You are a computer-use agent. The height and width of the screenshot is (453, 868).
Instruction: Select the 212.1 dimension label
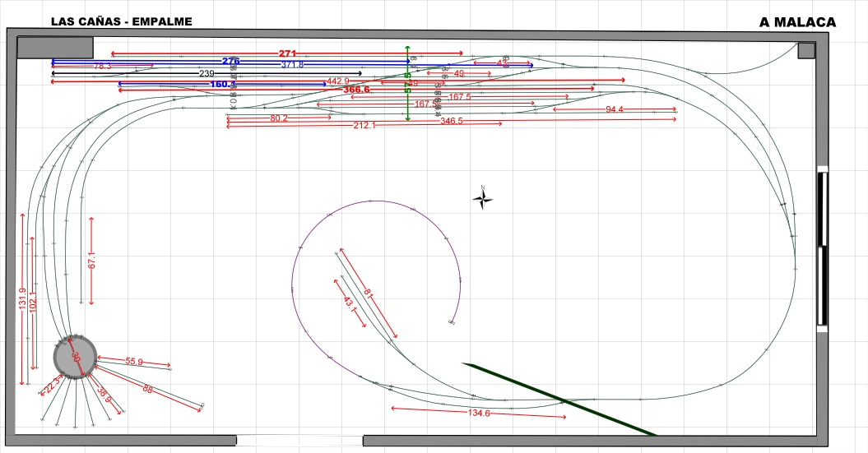point(364,126)
